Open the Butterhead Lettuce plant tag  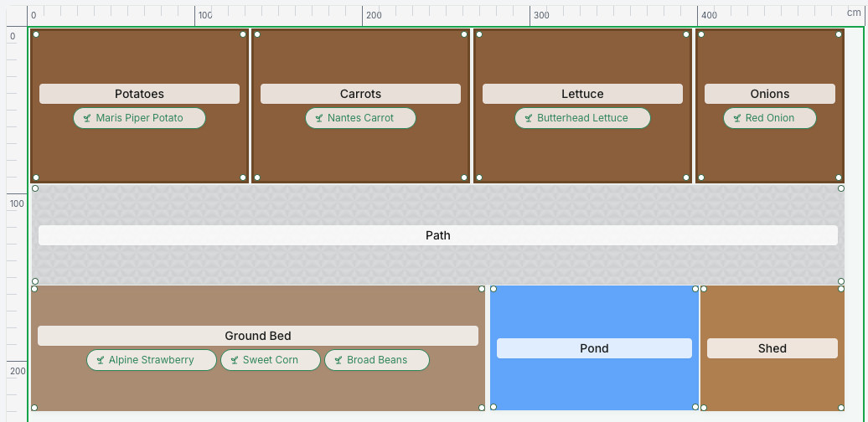tap(582, 118)
